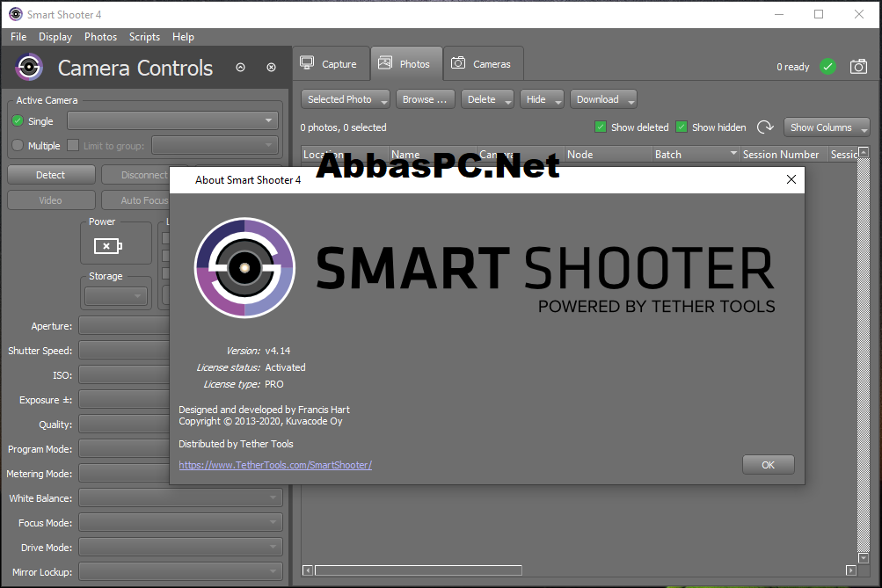Click the Detect button
Viewport: 882px width, 588px height.
click(x=51, y=175)
